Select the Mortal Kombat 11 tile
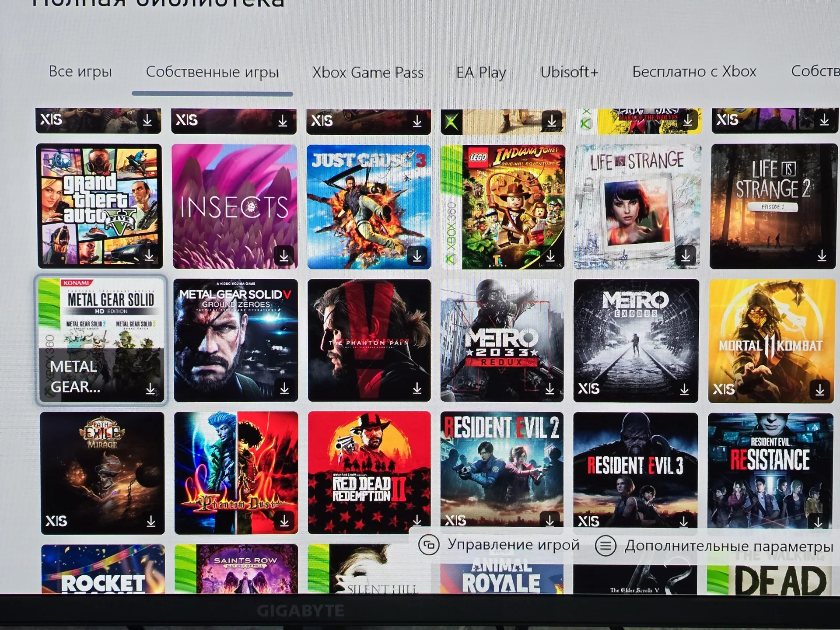 point(772,341)
